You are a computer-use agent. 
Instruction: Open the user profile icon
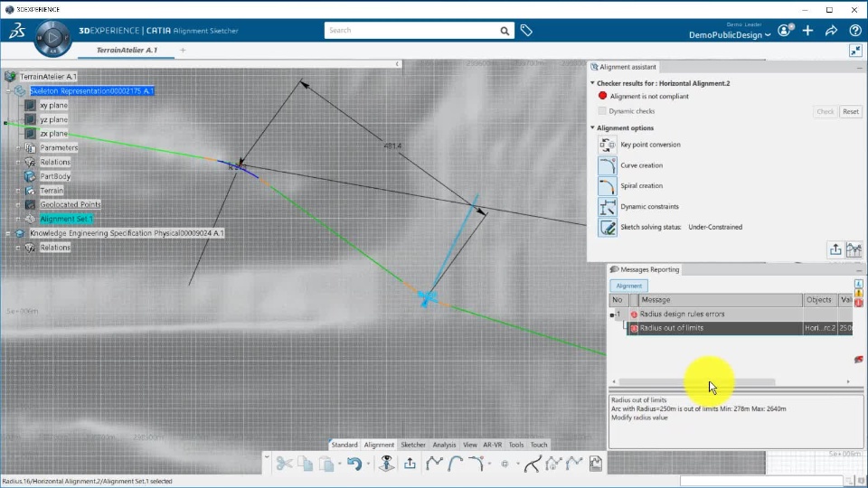[785, 31]
